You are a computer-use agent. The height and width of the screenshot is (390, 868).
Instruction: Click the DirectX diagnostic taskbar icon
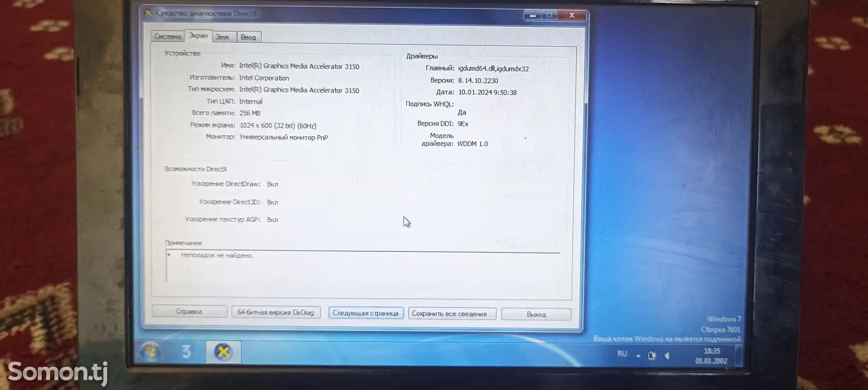pyautogui.click(x=223, y=352)
